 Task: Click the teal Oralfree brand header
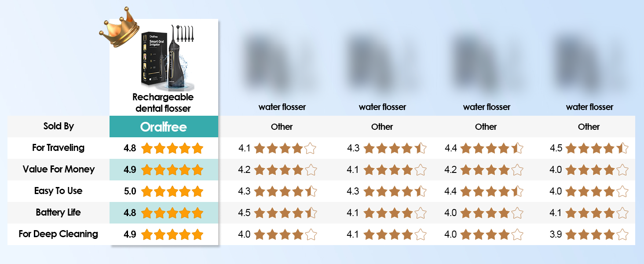(x=164, y=127)
